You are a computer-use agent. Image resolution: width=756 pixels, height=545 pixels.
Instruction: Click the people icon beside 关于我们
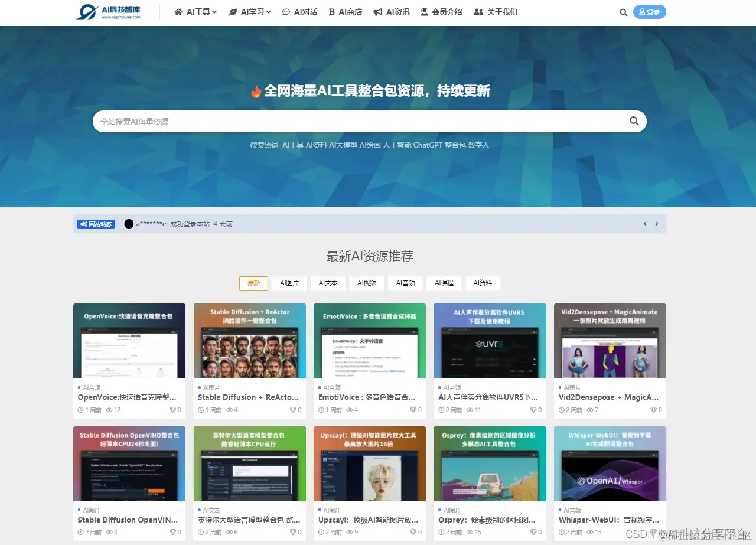pyautogui.click(x=478, y=12)
